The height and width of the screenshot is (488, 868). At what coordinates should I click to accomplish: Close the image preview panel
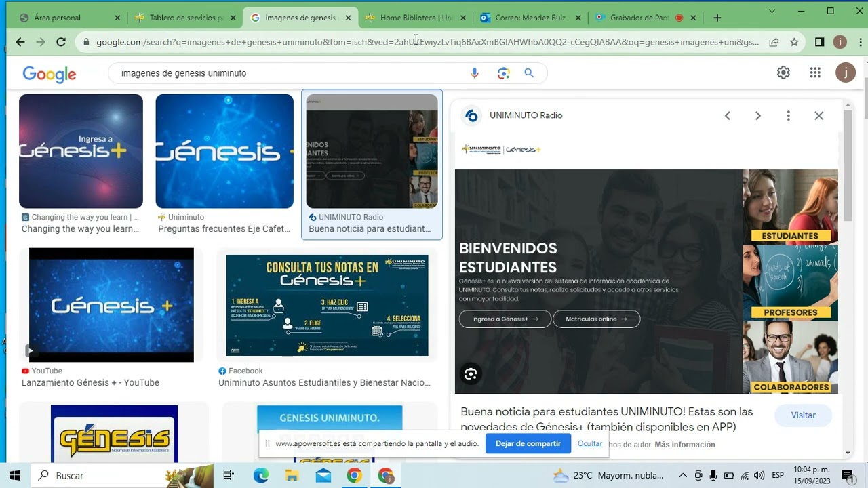pos(818,116)
